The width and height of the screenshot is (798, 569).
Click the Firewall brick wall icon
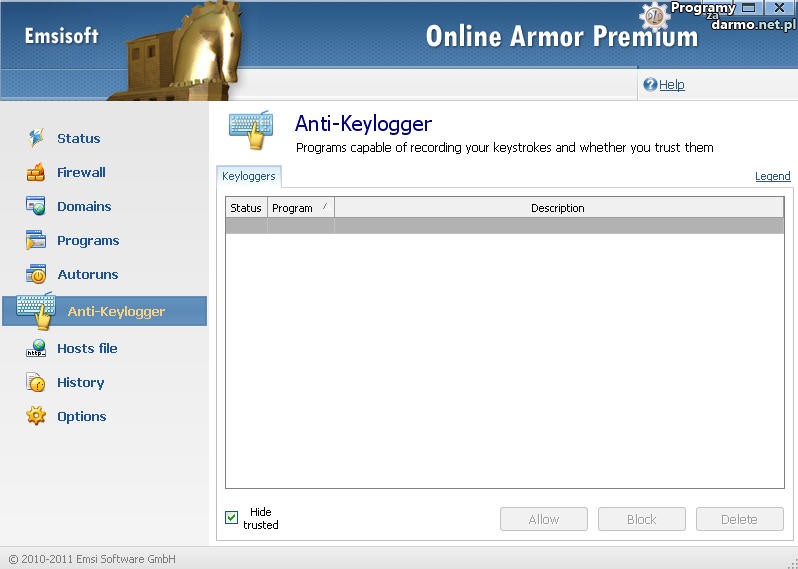pos(36,172)
